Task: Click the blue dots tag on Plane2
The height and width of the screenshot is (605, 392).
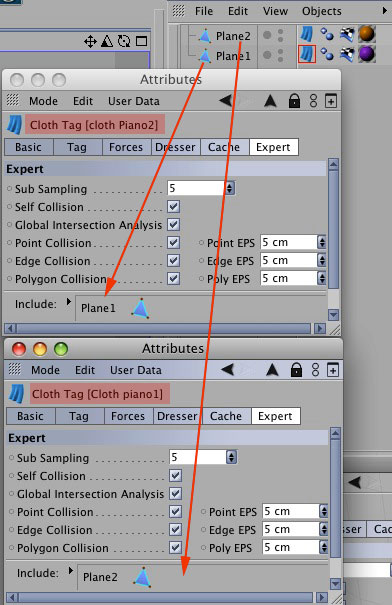Action: 327,34
